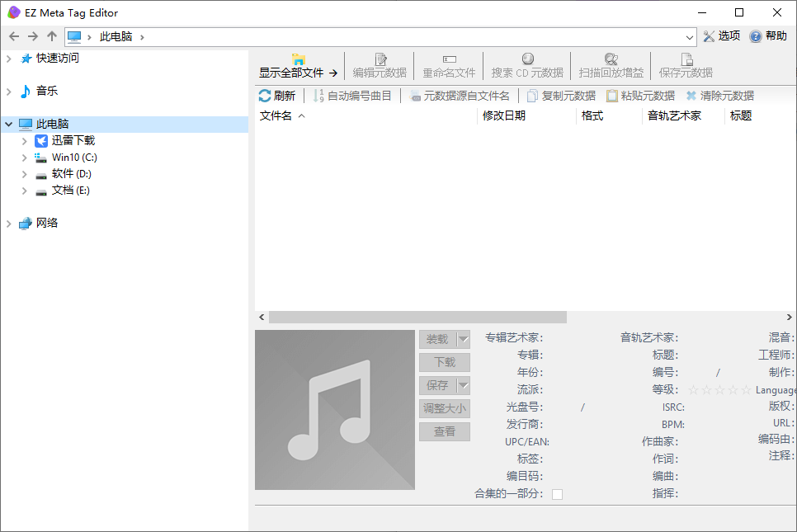Select 此电脑 computer item in tree
Screen dimensions: 797x532
pyautogui.click(x=44, y=124)
